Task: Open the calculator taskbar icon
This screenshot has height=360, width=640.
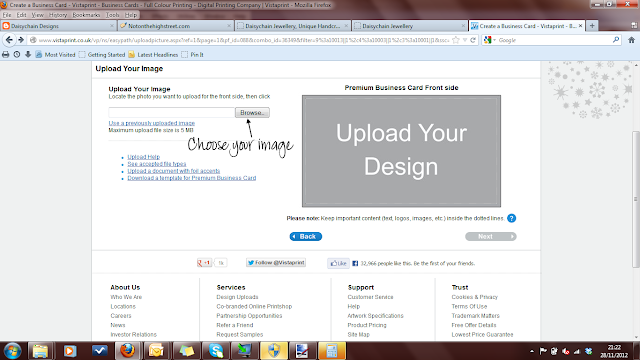Action: 331,351
